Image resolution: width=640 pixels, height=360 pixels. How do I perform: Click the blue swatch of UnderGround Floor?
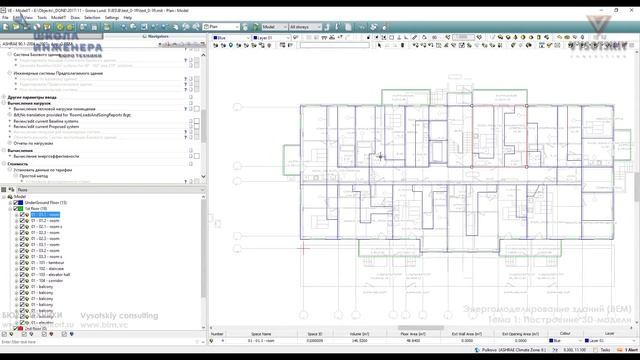pyautogui.click(x=20, y=202)
